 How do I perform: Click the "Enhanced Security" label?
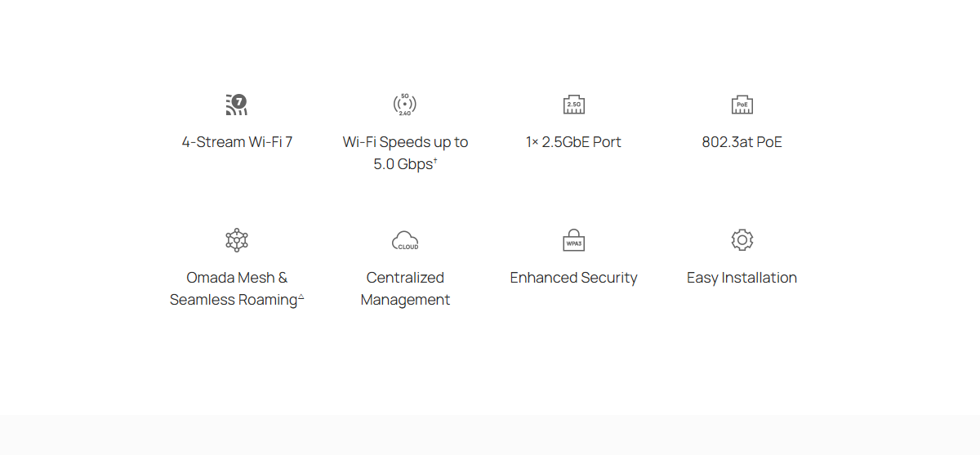573,278
